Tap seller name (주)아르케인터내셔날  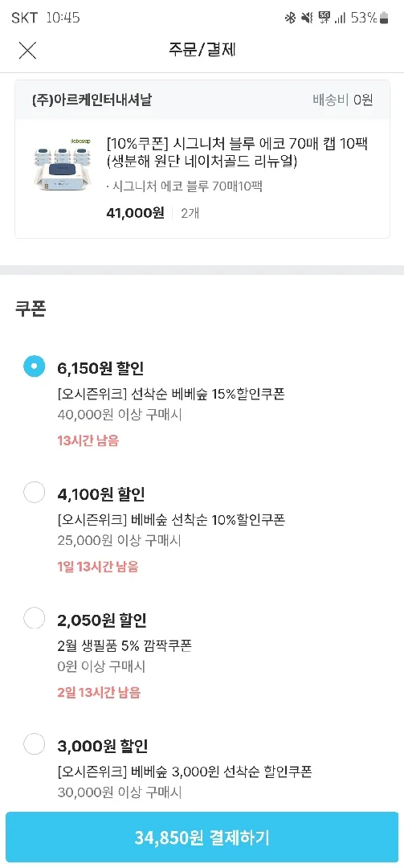tap(92, 100)
